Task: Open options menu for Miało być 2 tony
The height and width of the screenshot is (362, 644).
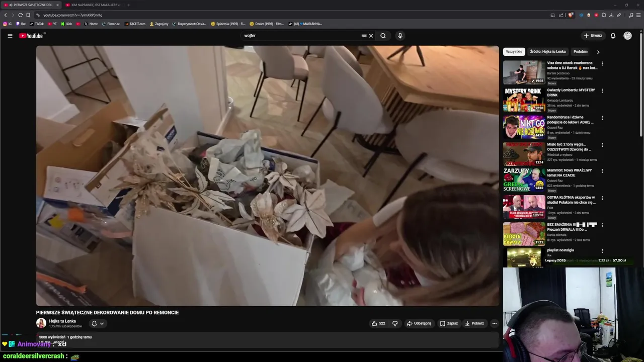Action: coord(602,145)
